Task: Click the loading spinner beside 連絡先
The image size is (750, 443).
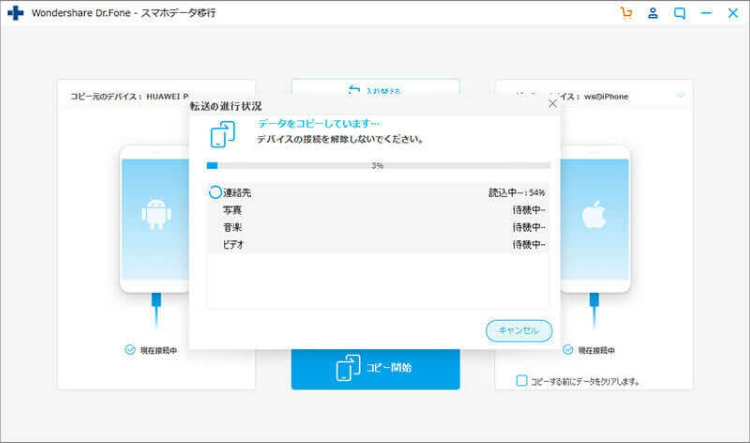Action: (214, 192)
